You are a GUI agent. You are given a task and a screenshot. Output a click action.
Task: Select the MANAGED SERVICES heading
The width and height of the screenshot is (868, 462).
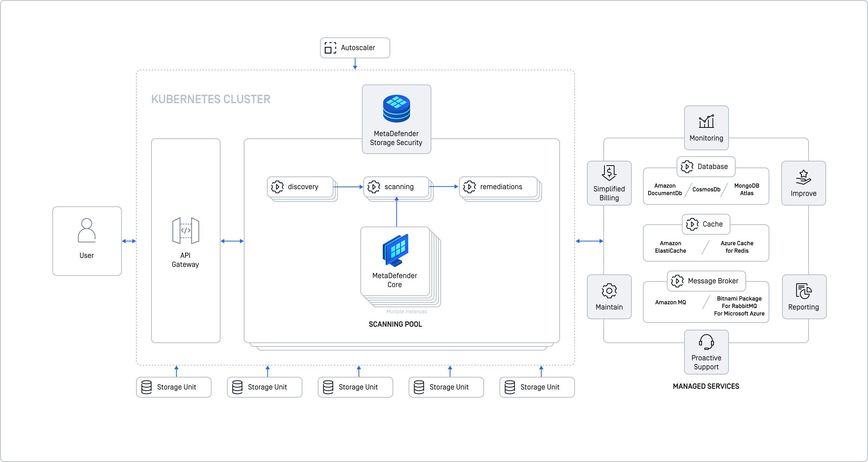tap(706, 386)
